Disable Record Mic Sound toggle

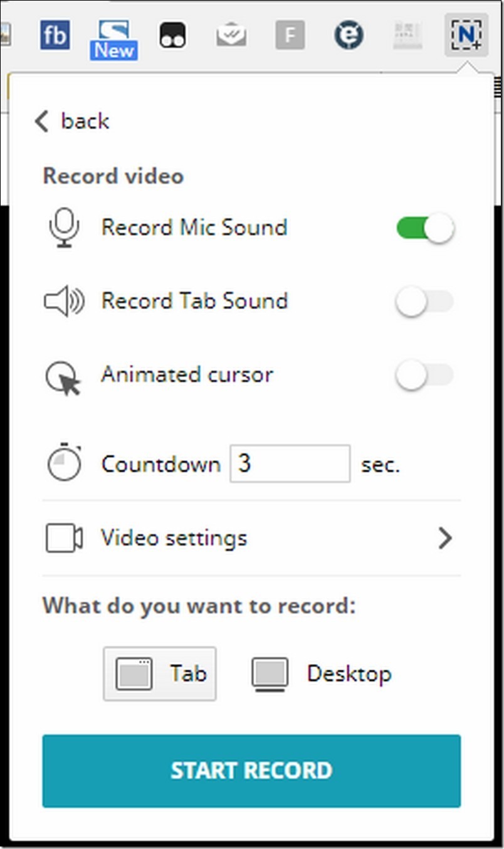425,228
